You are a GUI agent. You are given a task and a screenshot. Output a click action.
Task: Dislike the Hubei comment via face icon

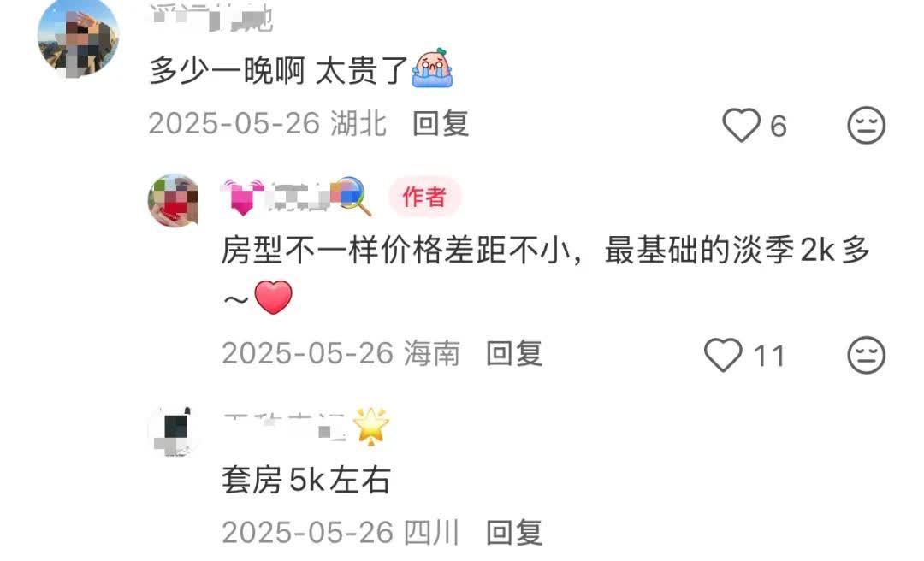point(866,125)
